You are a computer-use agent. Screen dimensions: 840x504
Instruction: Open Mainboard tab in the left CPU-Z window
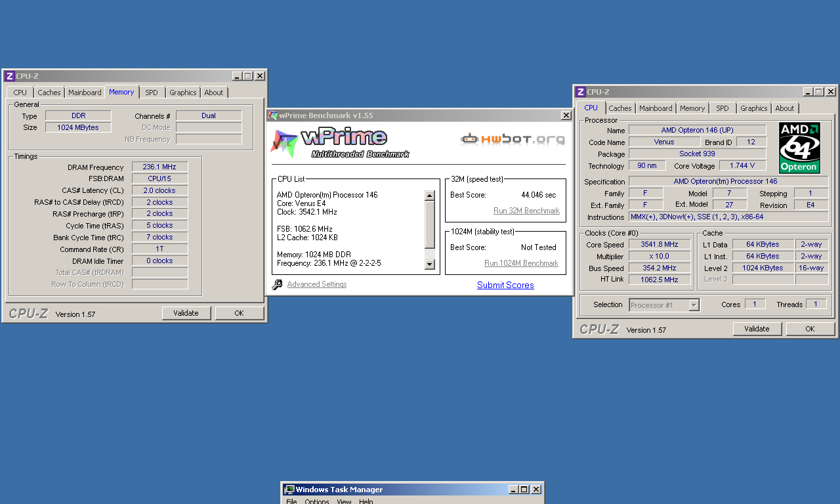point(85,93)
